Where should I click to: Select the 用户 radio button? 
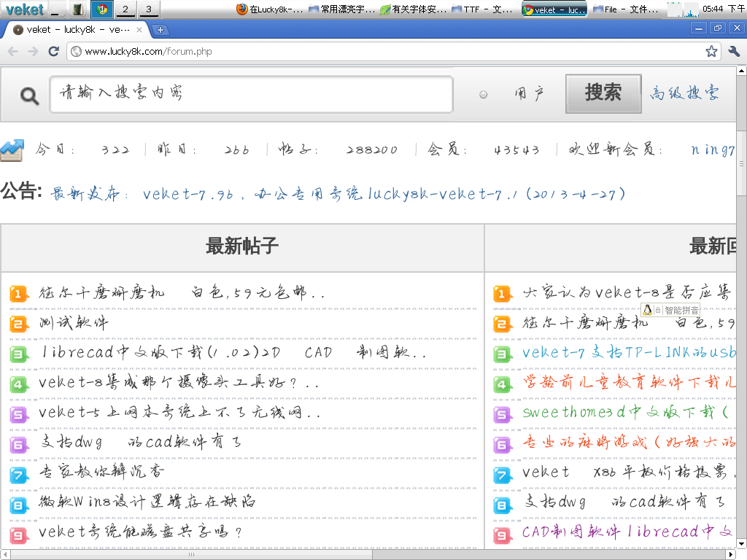483,94
